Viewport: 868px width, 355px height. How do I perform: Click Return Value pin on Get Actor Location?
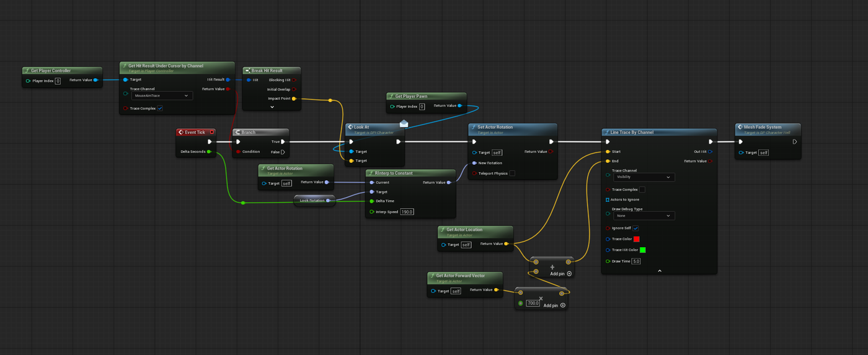click(x=507, y=243)
